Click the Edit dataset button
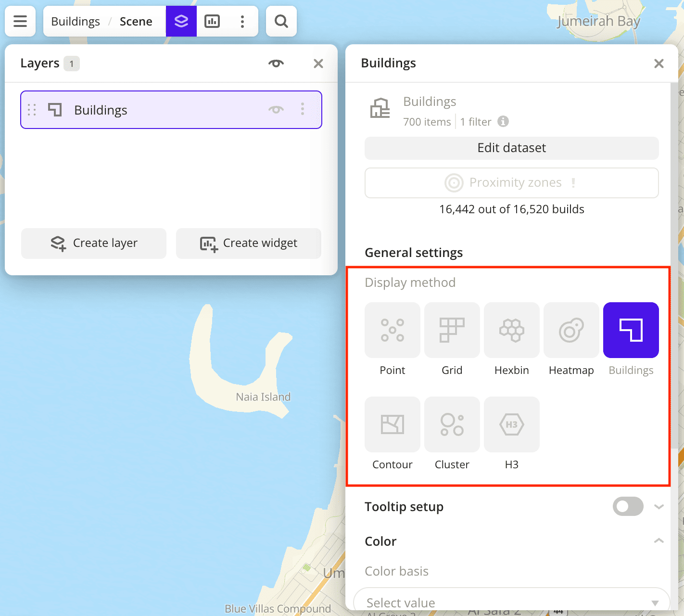 click(x=511, y=148)
